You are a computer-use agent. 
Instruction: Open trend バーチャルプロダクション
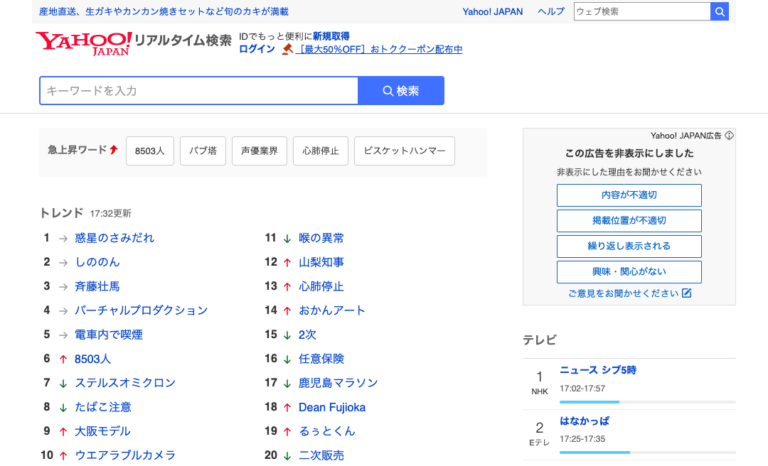coord(141,310)
